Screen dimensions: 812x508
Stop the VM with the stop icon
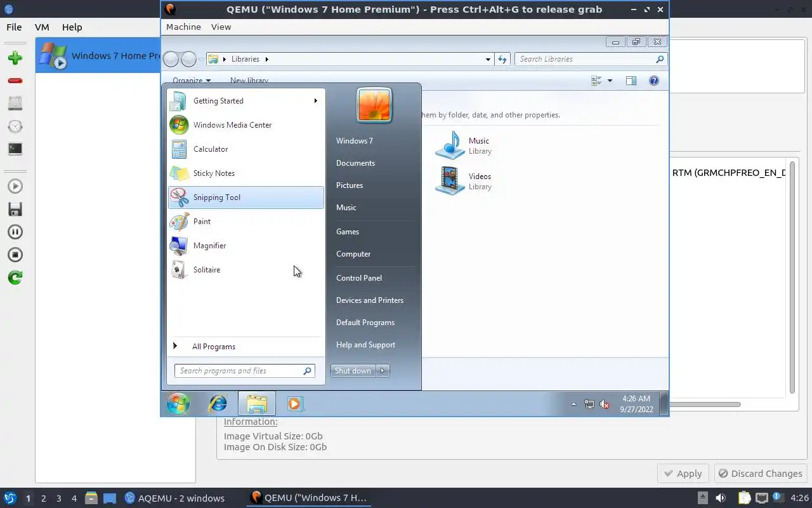point(15,255)
